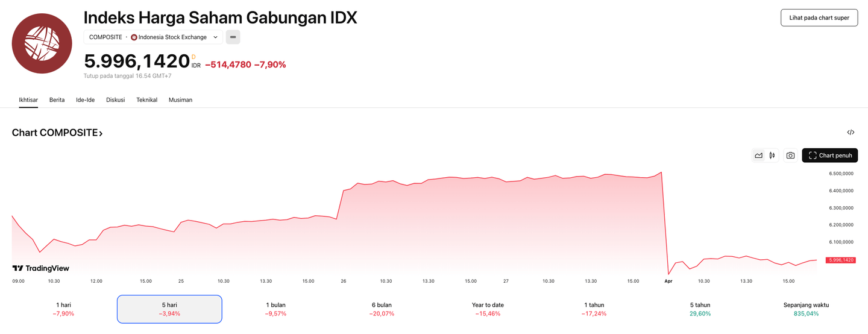The height and width of the screenshot is (334, 868).
Task: Click the −7,90% change in header
Action: (x=270, y=65)
